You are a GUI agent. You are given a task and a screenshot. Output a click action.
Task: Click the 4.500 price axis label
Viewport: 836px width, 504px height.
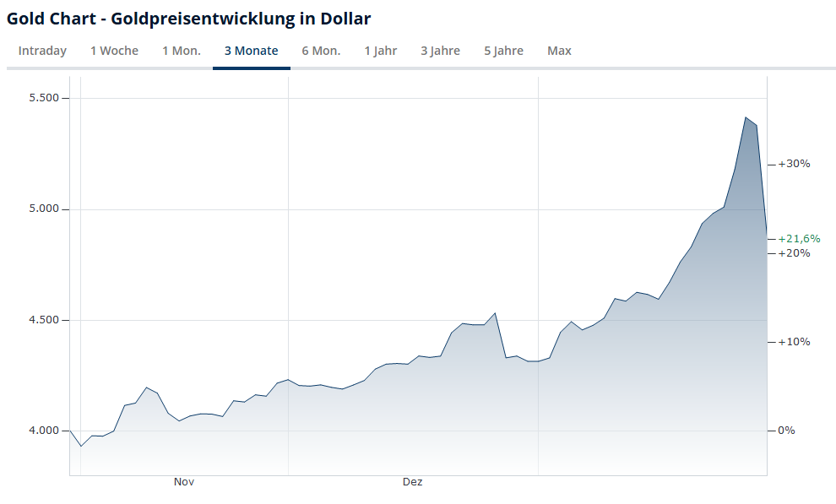point(42,320)
